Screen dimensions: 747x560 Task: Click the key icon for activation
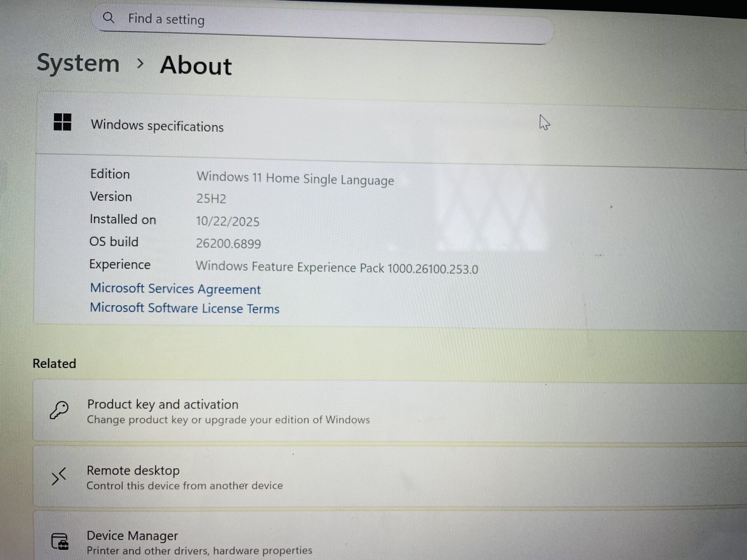[x=59, y=410]
